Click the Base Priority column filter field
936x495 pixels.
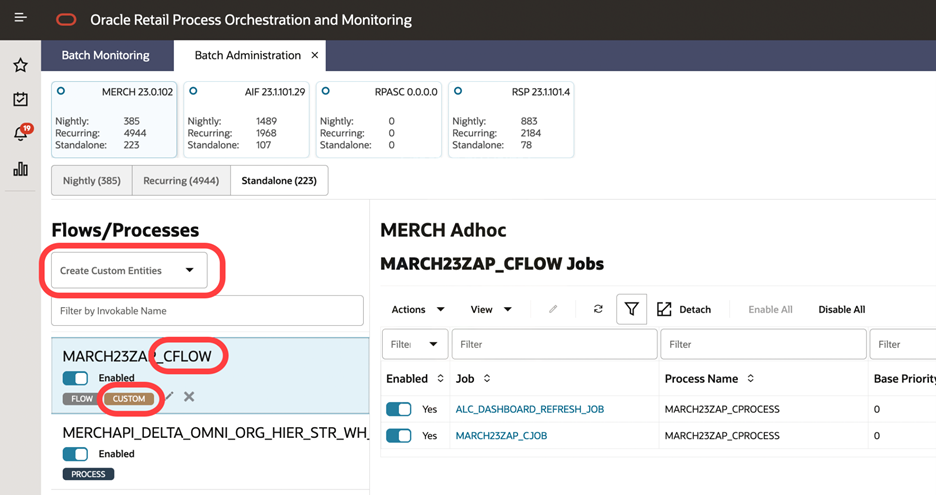(903, 344)
